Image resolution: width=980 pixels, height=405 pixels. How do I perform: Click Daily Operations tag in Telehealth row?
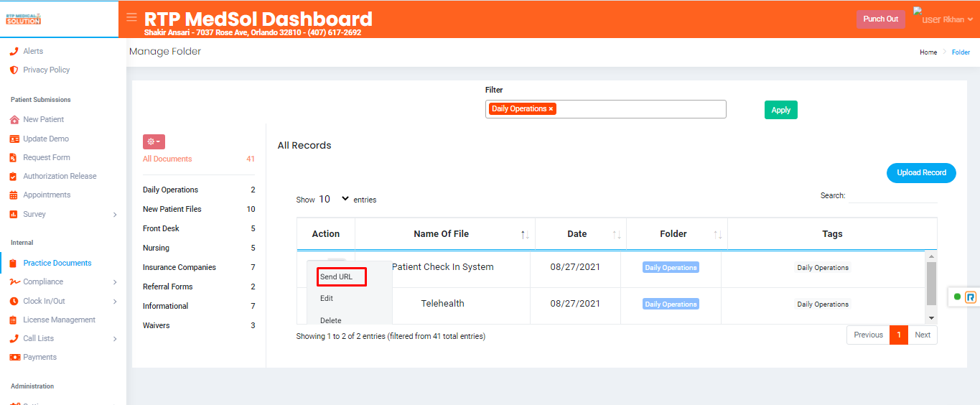click(x=823, y=304)
